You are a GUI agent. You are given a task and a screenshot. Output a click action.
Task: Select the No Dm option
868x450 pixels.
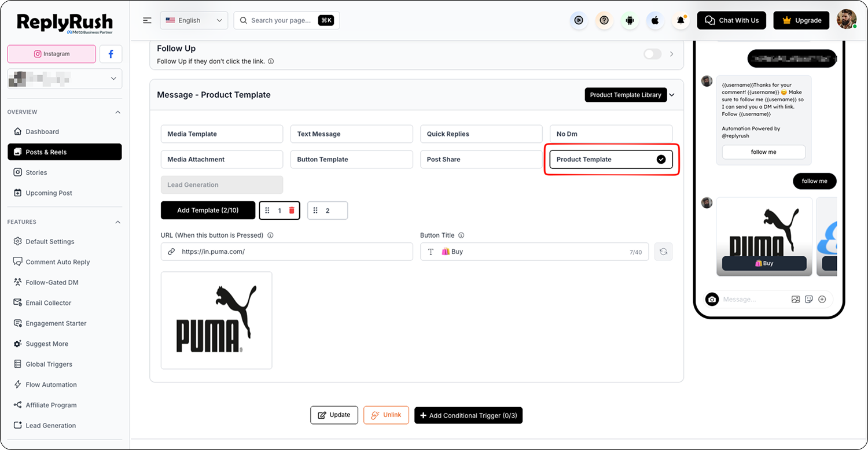(610, 134)
